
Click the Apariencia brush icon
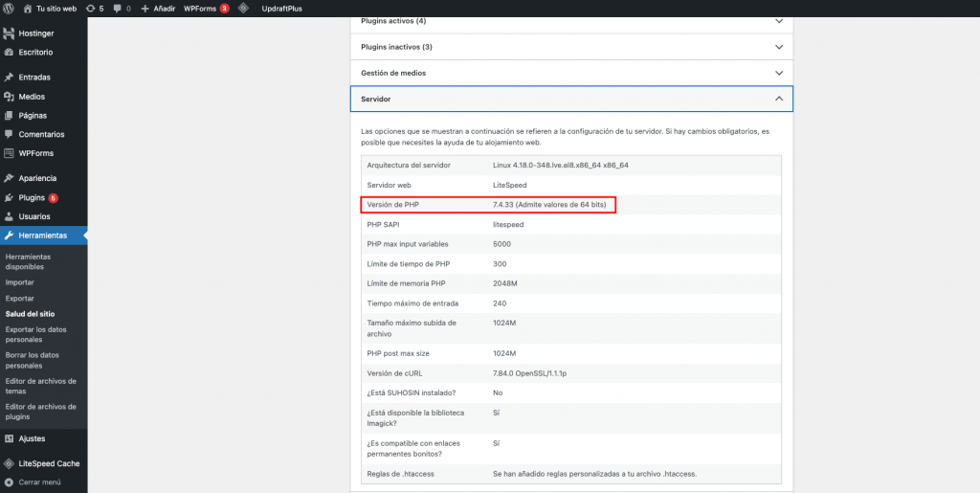[9, 178]
